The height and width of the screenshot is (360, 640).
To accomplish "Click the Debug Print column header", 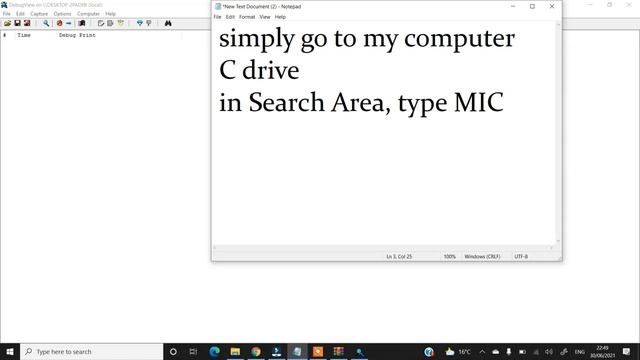I will (77, 36).
